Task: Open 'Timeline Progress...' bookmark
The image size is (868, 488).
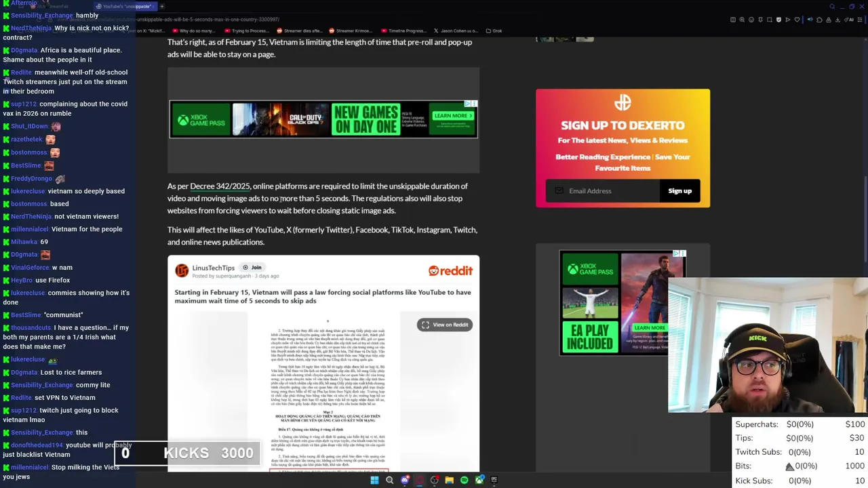Action: click(x=403, y=30)
